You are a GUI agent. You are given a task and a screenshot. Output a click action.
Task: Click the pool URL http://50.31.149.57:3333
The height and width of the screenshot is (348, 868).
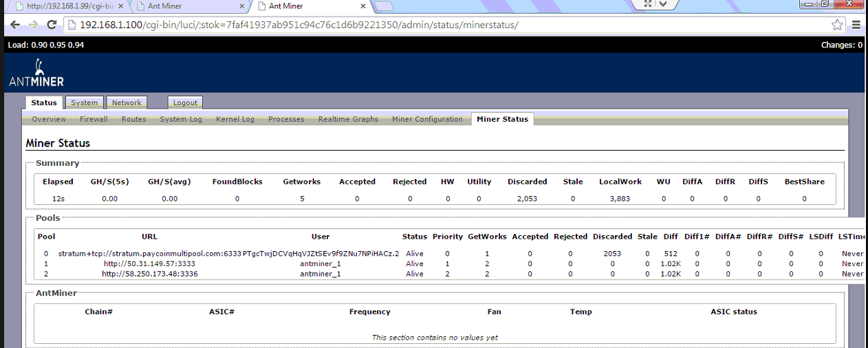click(x=150, y=263)
